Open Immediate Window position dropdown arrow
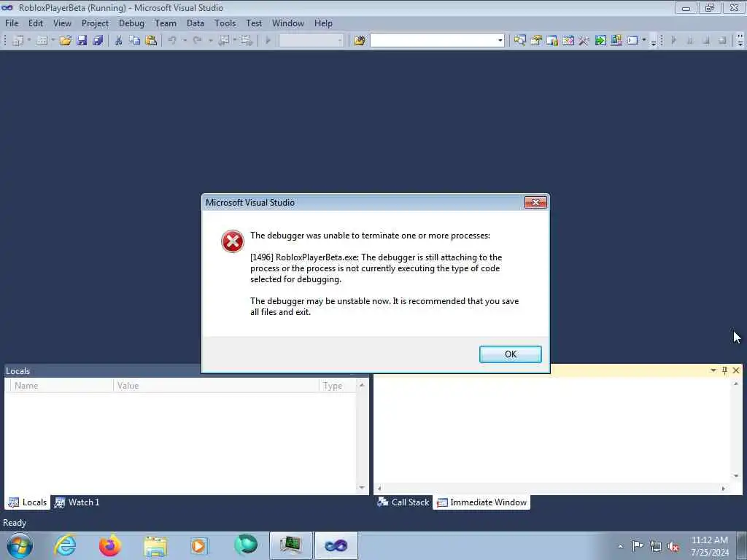This screenshot has width=747, height=560. [x=713, y=370]
